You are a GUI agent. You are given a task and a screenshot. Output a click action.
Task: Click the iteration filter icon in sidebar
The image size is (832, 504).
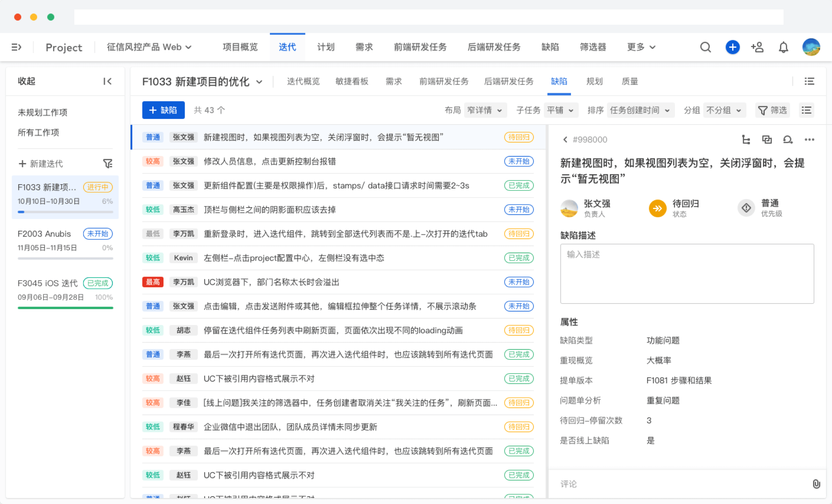point(108,163)
